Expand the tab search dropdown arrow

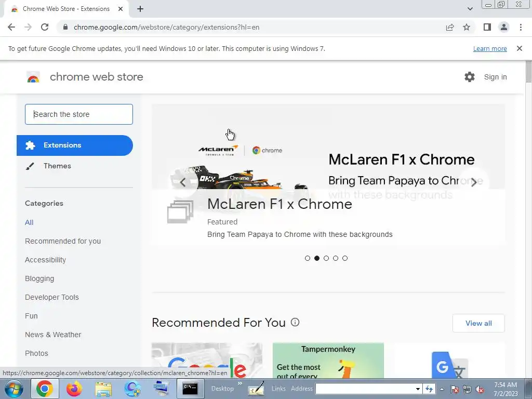click(470, 9)
